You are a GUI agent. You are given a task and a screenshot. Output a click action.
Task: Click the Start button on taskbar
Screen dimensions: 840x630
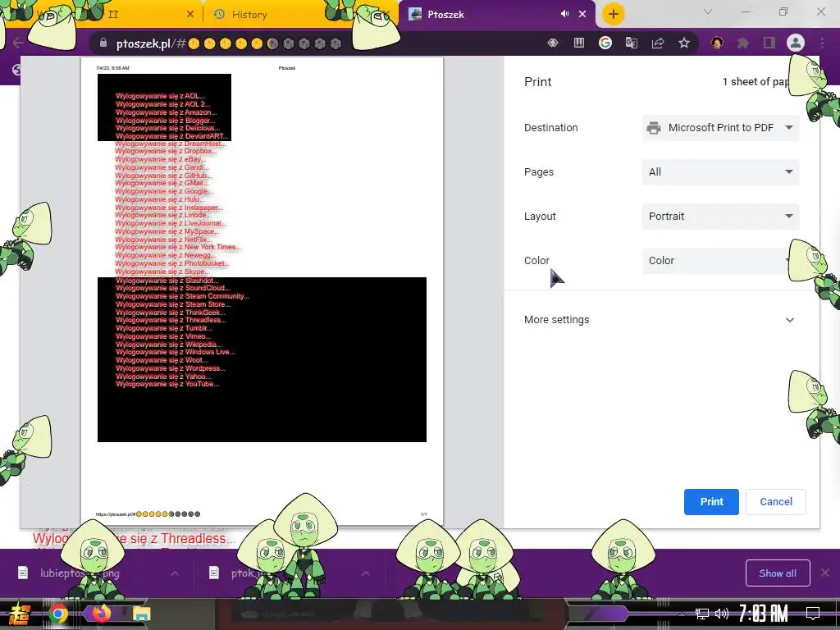pos(20,614)
